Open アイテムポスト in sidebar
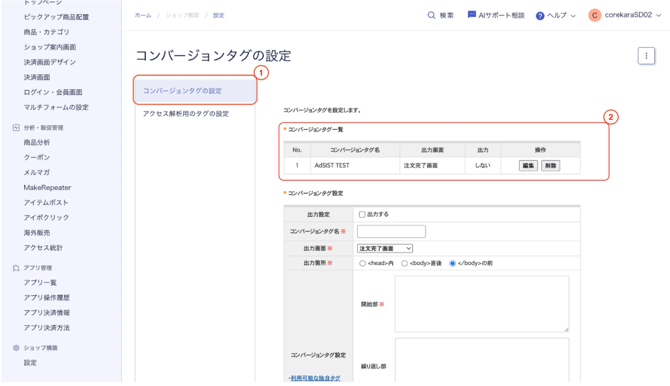Viewport: 670px width, 386px height. click(x=46, y=203)
